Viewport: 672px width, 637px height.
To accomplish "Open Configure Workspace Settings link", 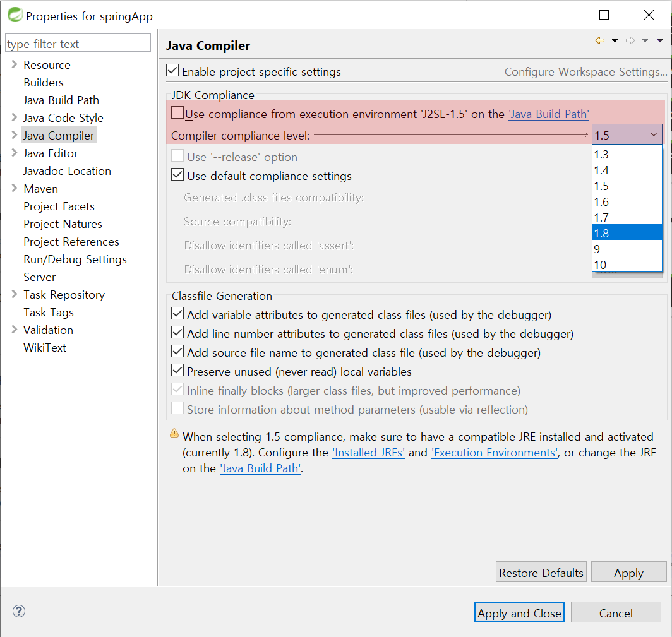I will [585, 71].
